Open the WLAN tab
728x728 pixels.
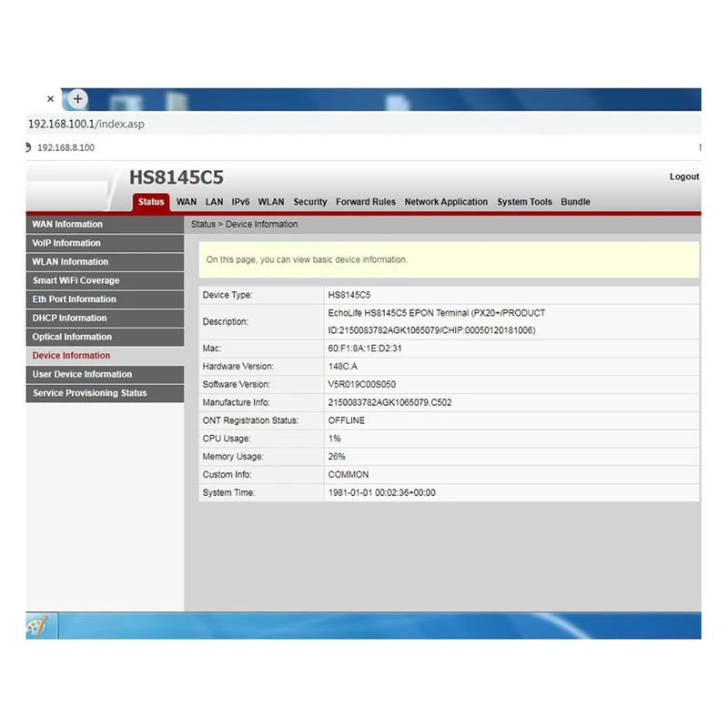click(x=271, y=202)
